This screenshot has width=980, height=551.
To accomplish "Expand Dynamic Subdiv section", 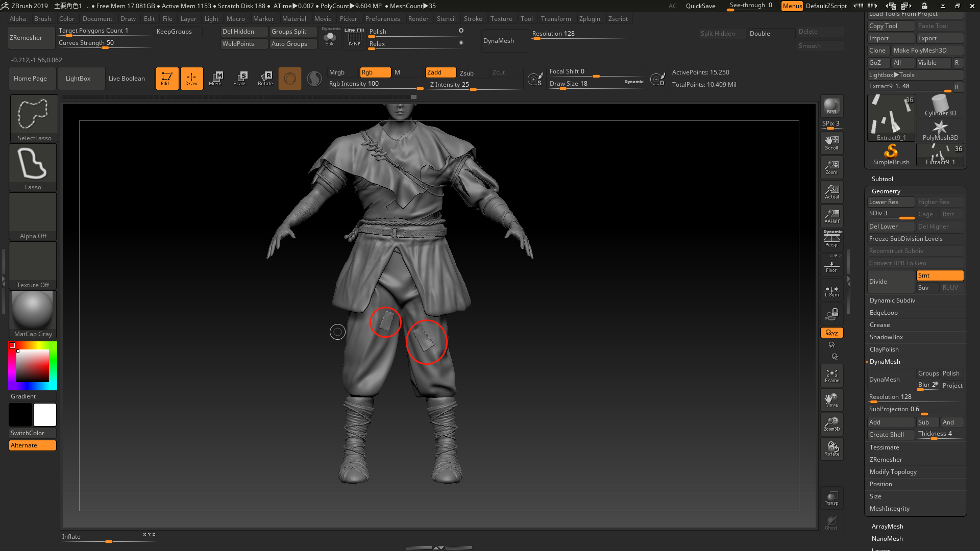I will [892, 300].
